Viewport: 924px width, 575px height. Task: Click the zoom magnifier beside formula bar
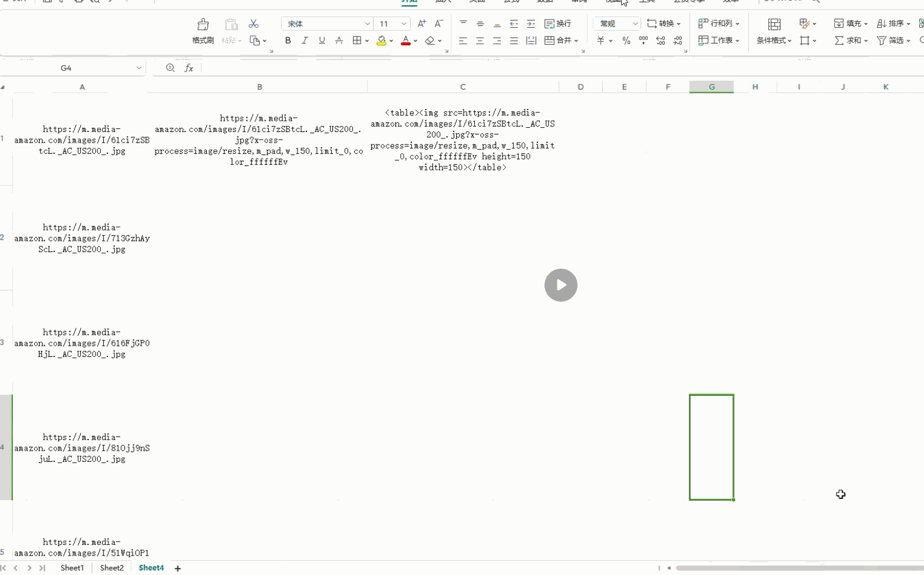click(170, 68)
